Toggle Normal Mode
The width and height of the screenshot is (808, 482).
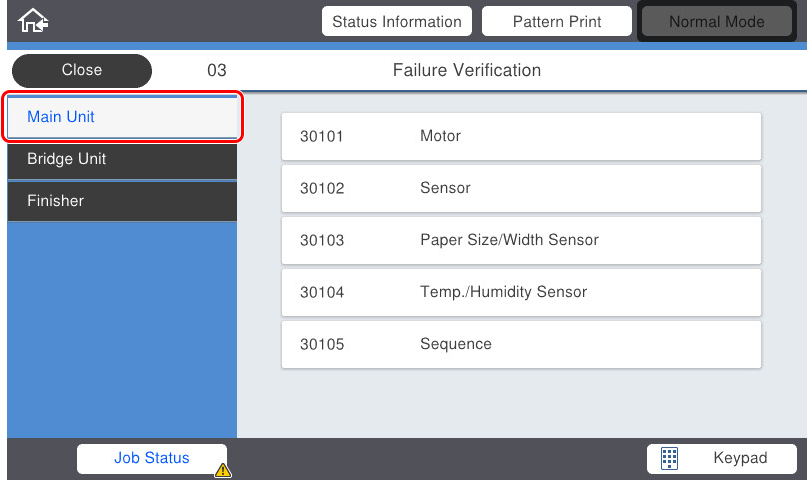point(716,21)
